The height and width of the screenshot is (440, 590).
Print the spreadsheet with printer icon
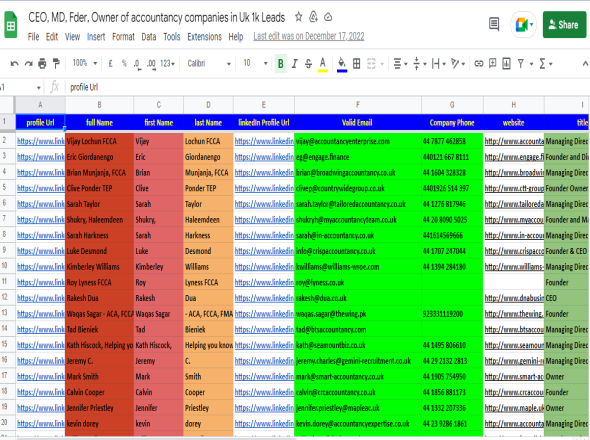pyautogui.click(x=42, y=64)
